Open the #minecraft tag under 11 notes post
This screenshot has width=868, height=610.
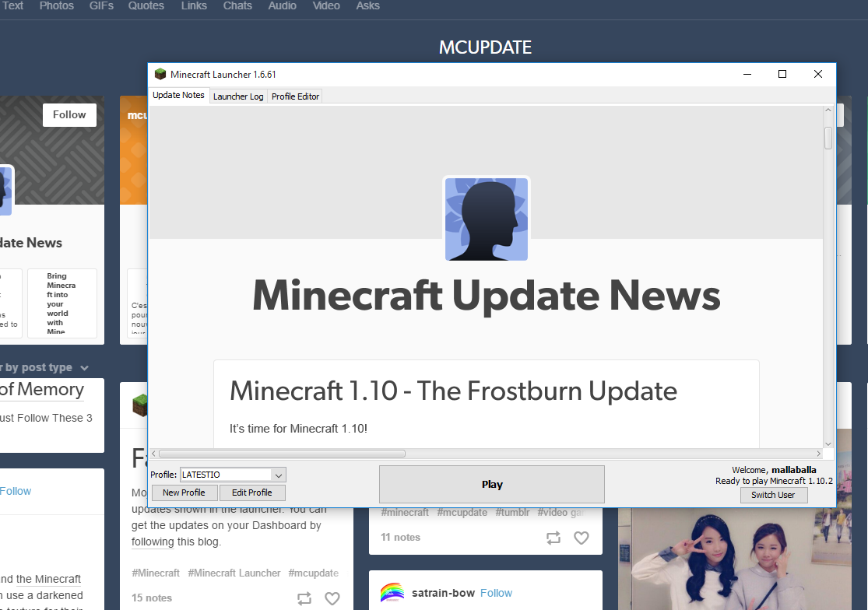[405, 513]
